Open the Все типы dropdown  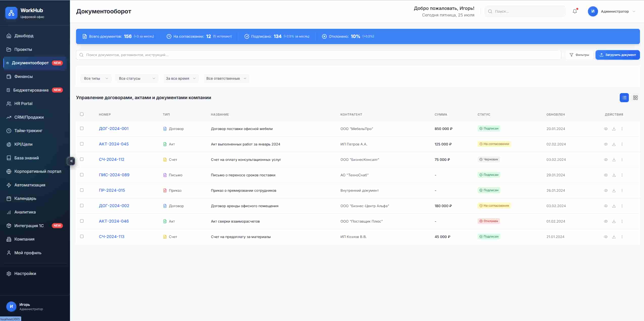[96, 78]
